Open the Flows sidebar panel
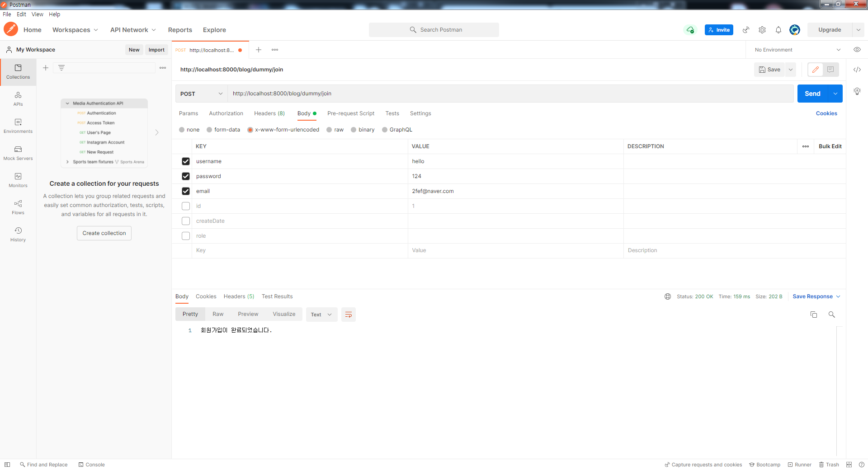The height and width of the screenshot is (470, 868). [x=18, y=207]
